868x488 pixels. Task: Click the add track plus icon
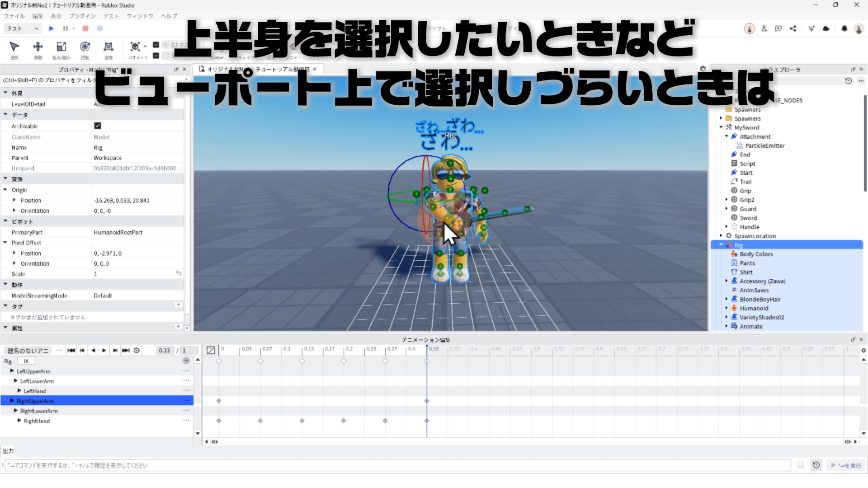click(186, 361)
